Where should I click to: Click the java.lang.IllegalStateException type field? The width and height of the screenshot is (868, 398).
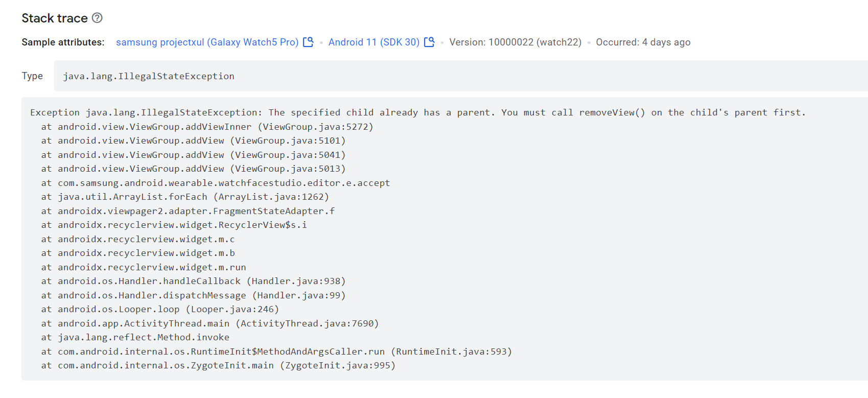click(148, 76)
